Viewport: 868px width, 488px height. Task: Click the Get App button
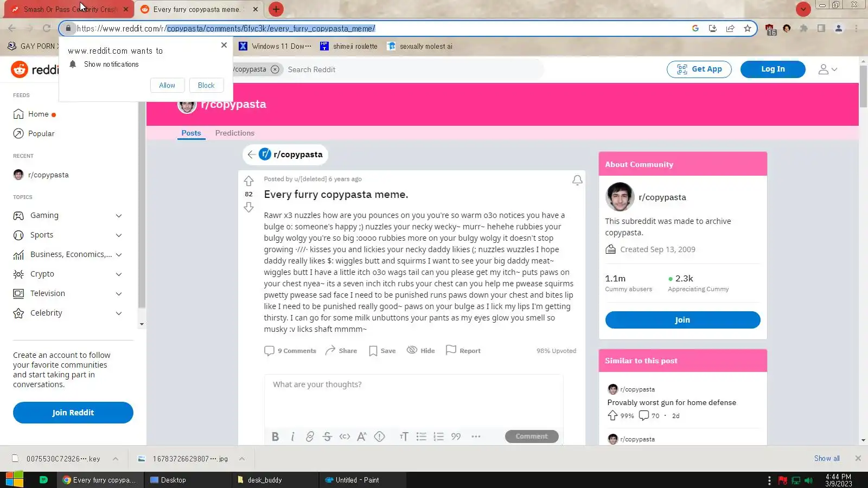(699, 69)
